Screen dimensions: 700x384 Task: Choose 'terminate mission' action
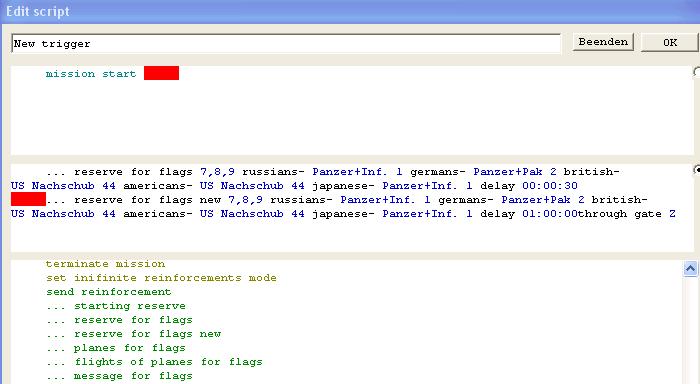pyautogui.click(x=105, y=264)
